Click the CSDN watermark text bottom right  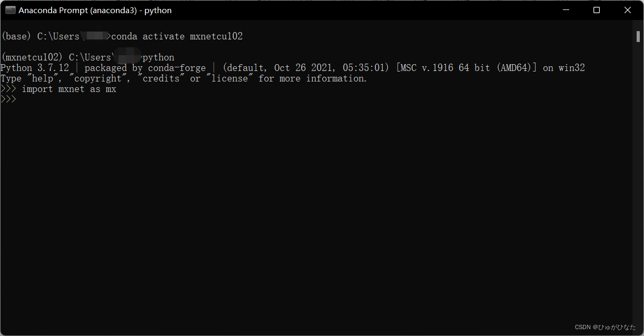607,327
